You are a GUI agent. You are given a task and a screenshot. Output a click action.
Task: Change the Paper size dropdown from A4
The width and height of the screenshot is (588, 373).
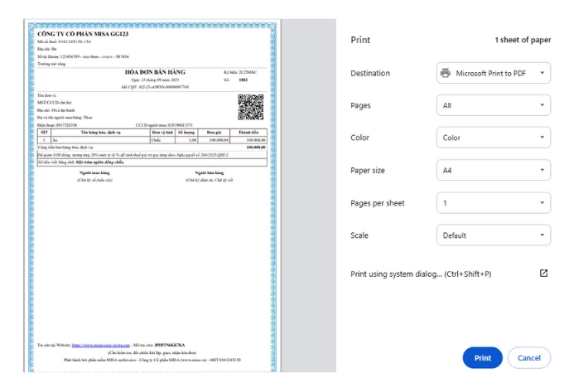point(494,171)
